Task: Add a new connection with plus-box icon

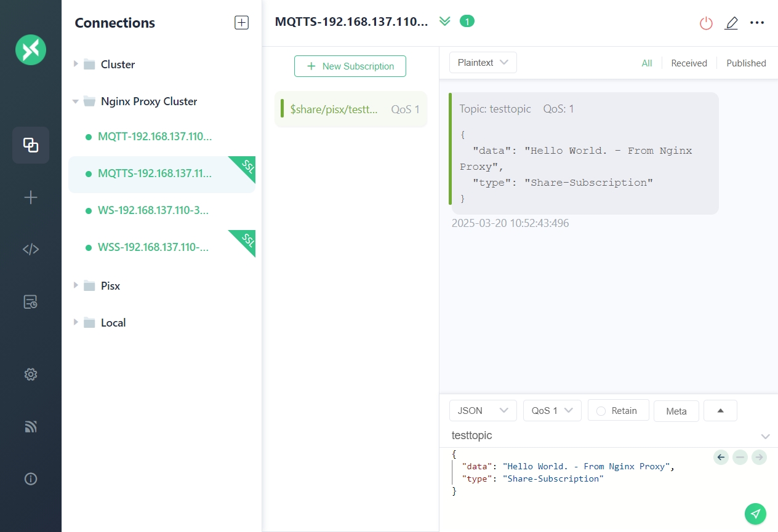Action: click(x=241, y=23)
